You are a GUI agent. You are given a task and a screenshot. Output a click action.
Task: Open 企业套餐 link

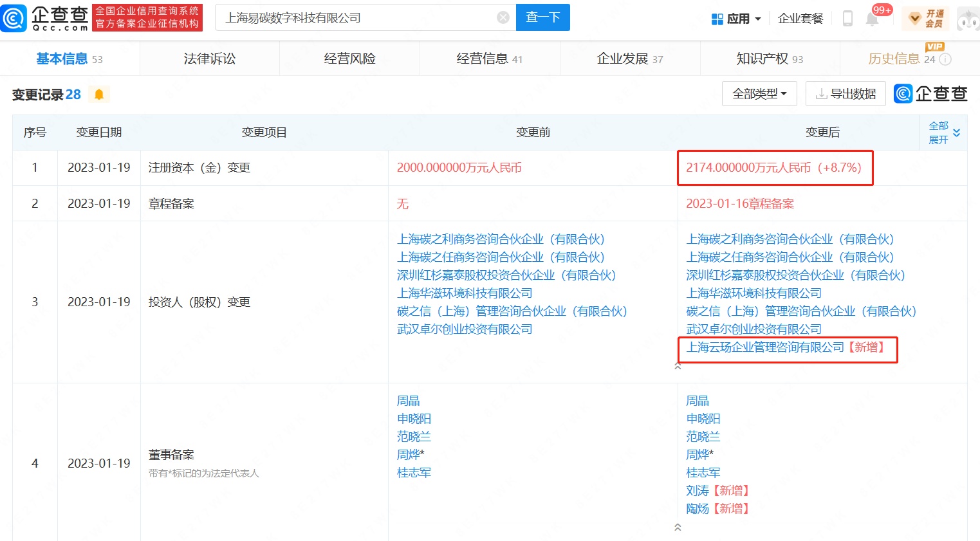[x=800, y=19]
